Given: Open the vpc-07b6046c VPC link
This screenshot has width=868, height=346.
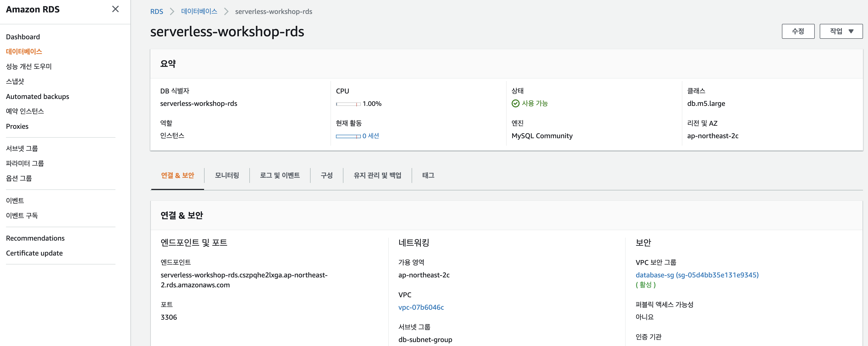Looking at the screenshot, I should tap(421, 307).
